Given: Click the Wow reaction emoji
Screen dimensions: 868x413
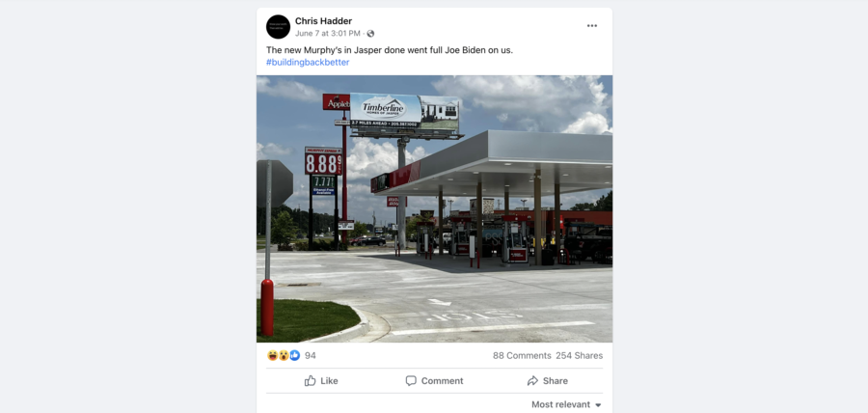Looking at the screenshot, I should [284, 355].
